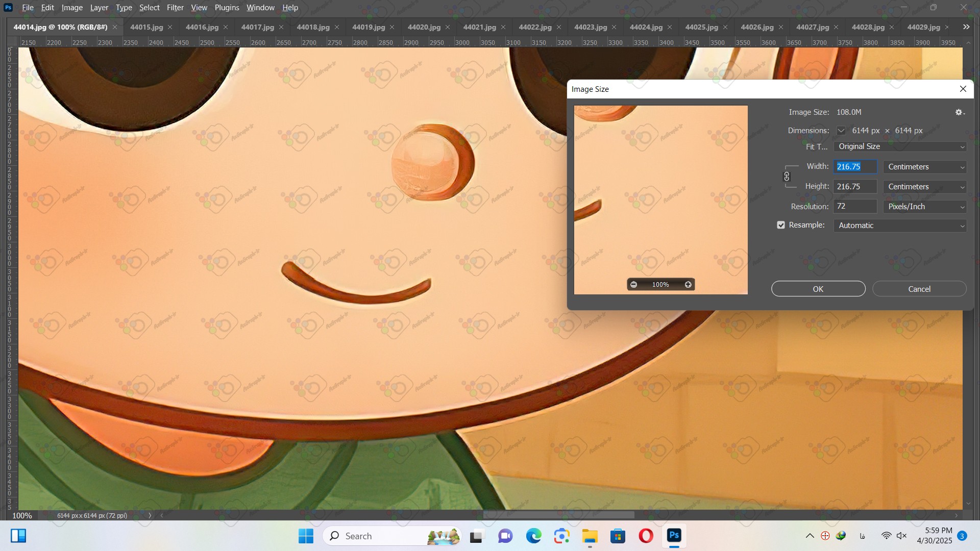This screenshot has height=551, width=980.
Task: Open the Help menu
Action: click(290, 8)
